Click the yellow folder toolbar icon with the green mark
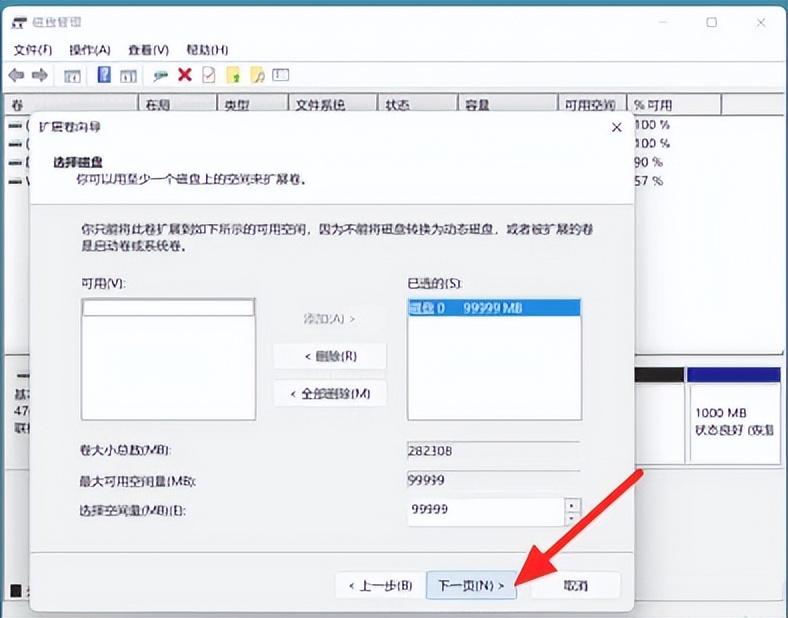 coord(233,75)
